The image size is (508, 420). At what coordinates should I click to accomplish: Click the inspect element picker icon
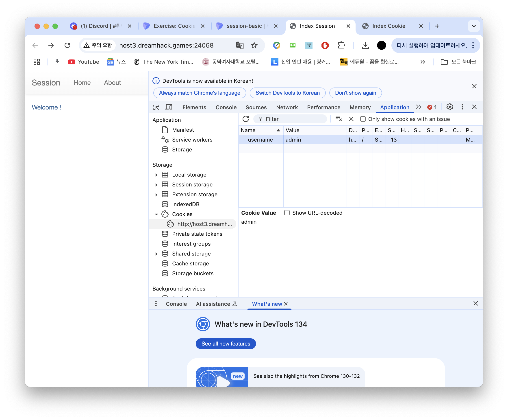point(156,107)
